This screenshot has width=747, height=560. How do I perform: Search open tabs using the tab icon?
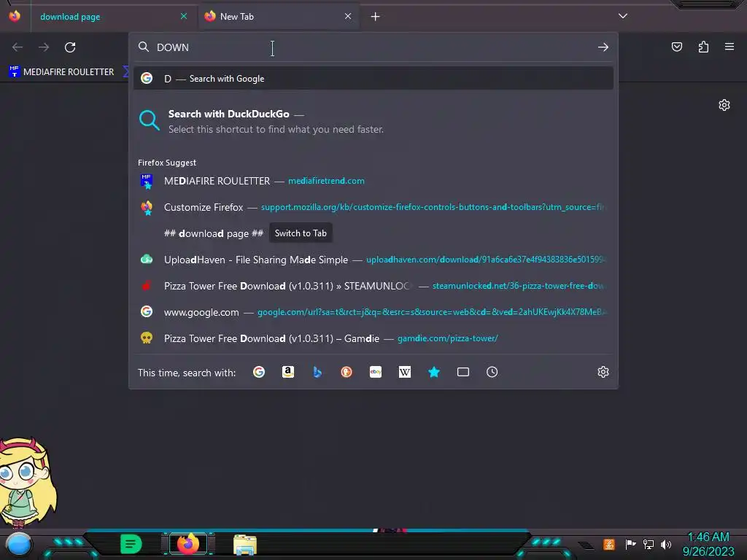click(463, 372)
